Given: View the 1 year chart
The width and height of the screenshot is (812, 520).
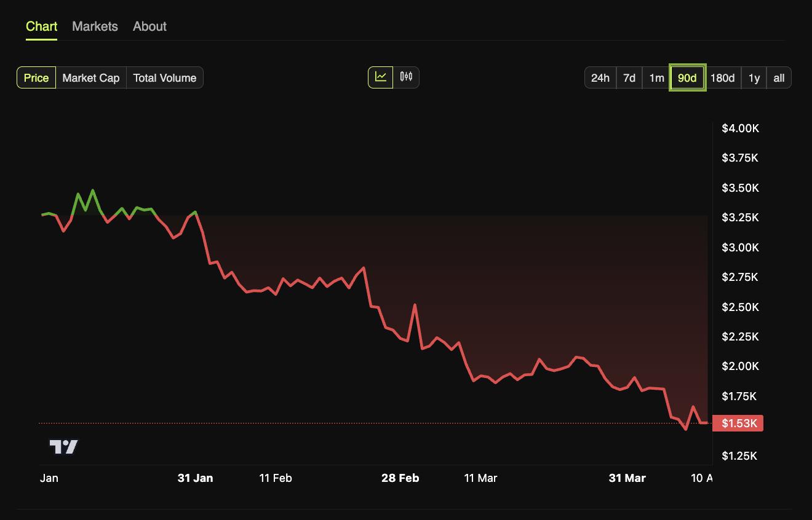Looking at the screenshot, I should click(x=754, y=77).
